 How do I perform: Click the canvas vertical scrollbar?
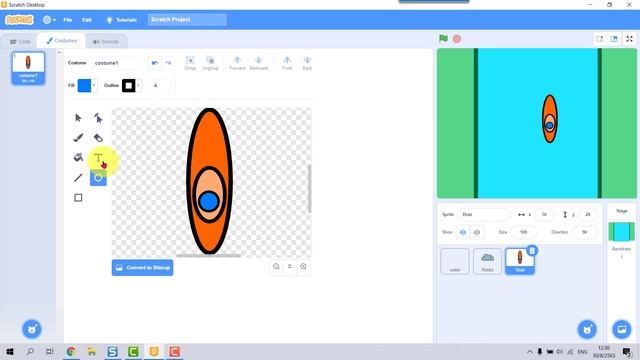tap(309, 189)
